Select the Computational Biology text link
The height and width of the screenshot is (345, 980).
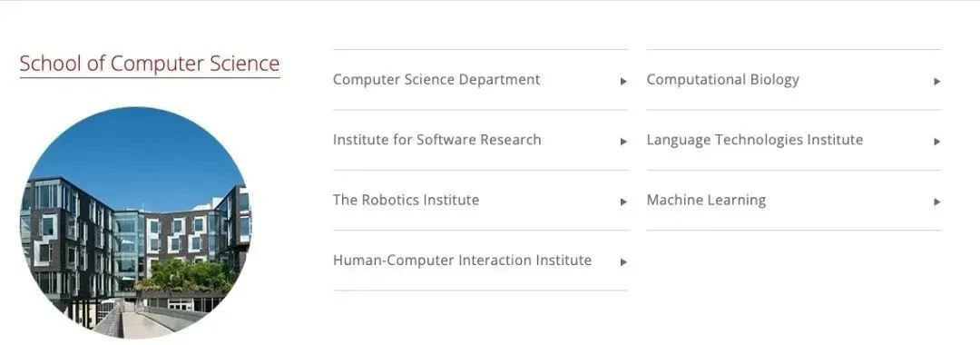coord(722,80)
